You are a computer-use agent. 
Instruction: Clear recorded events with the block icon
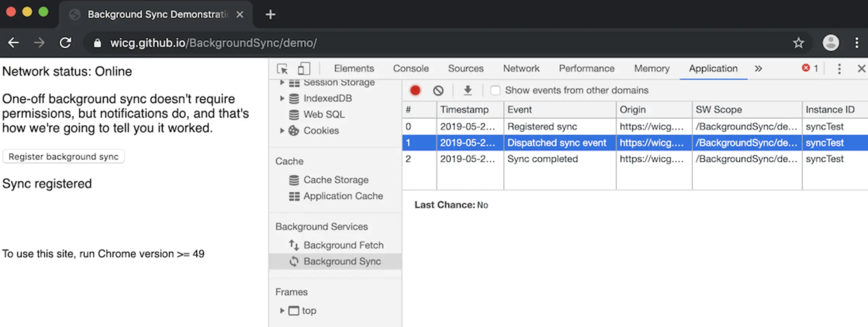point(438,90)
